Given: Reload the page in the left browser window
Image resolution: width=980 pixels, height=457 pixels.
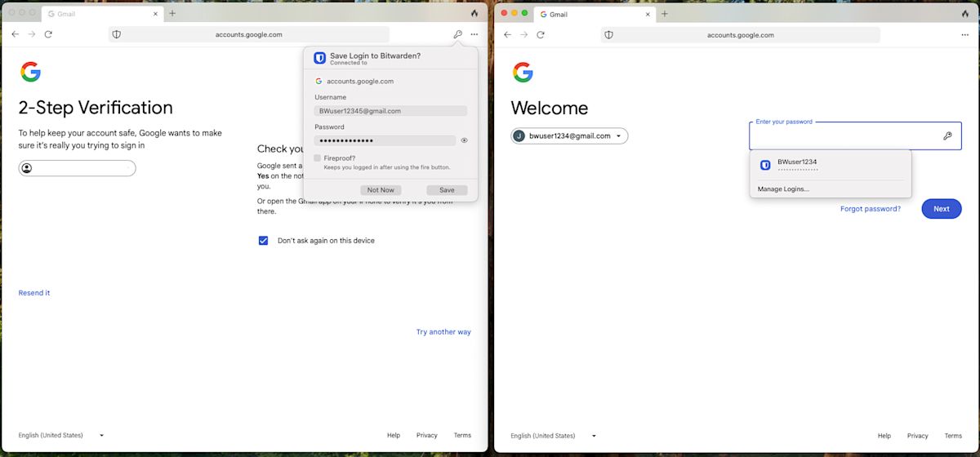Looking at the screenshot, I should click(48, 34).
